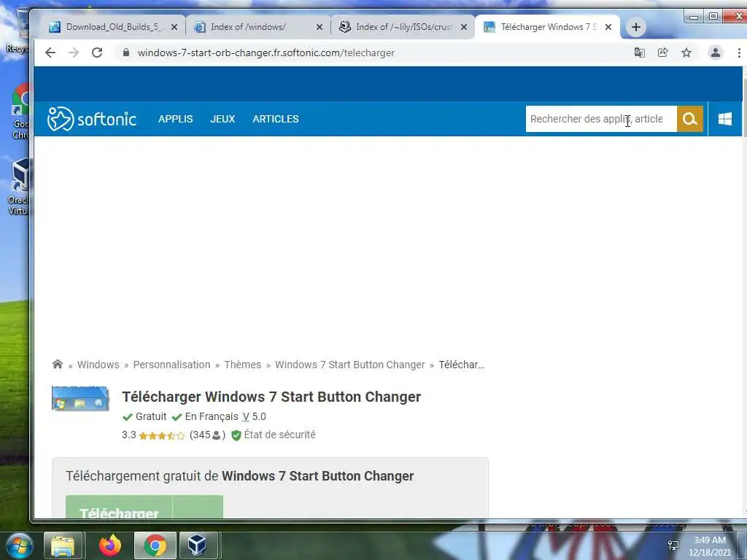Screen dimensions: 747x560
Task: Click the Gratuit label
Action: (x=151, y=416)
